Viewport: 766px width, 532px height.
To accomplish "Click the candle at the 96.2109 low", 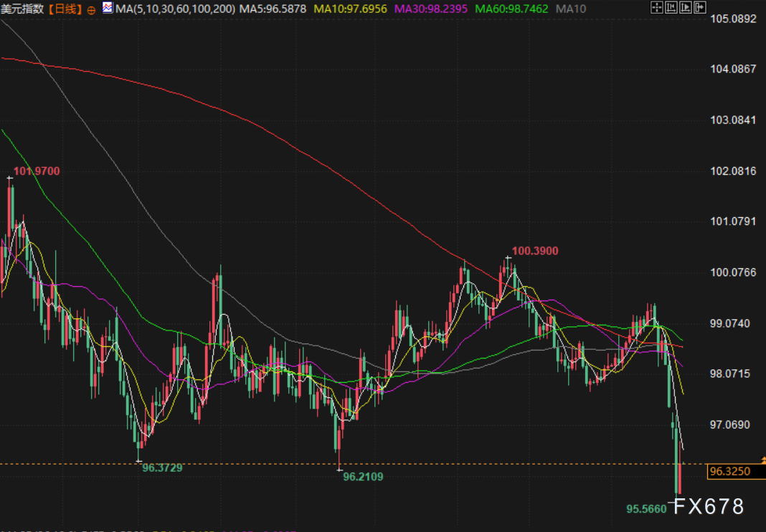I will point(339,437).
